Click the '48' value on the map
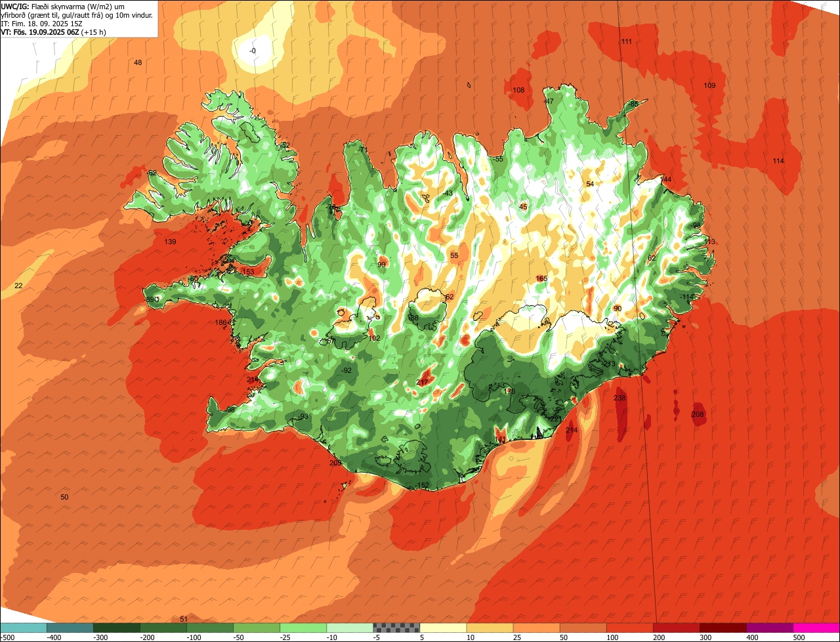 138,62
